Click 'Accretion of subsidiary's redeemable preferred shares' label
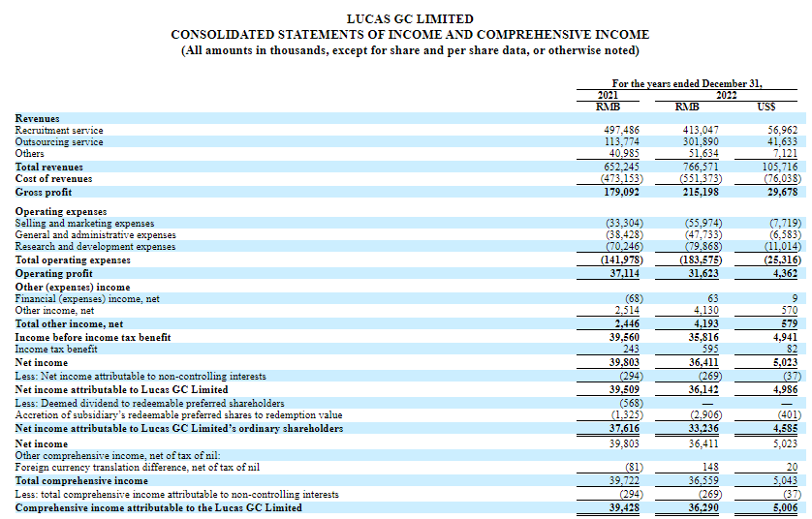This screenshot has height=519, width=812. pos(178,415)
